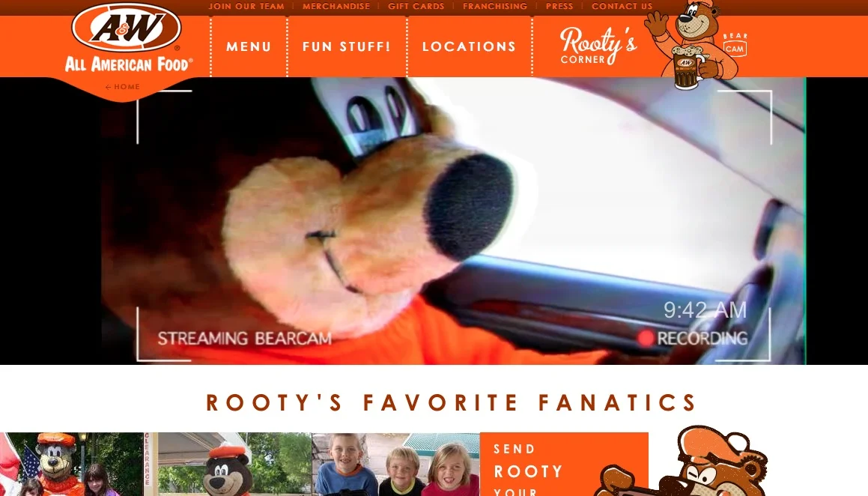868x496 pixels.
Task: Open the CONTACT US link
Action: [x=622, y=6]
